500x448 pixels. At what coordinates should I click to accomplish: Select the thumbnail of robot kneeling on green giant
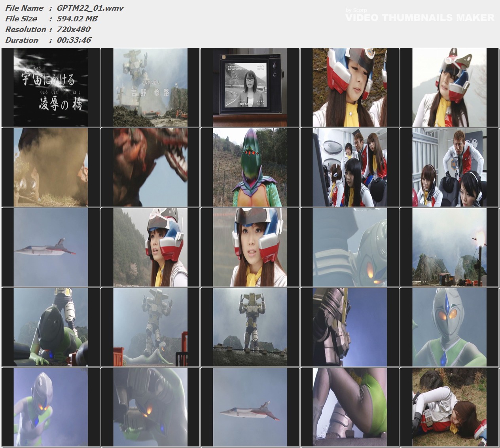tap(51, 327)
